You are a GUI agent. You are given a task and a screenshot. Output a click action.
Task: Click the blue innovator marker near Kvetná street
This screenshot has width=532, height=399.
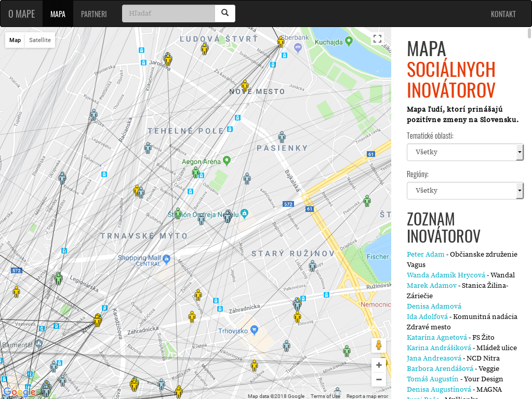287,346
